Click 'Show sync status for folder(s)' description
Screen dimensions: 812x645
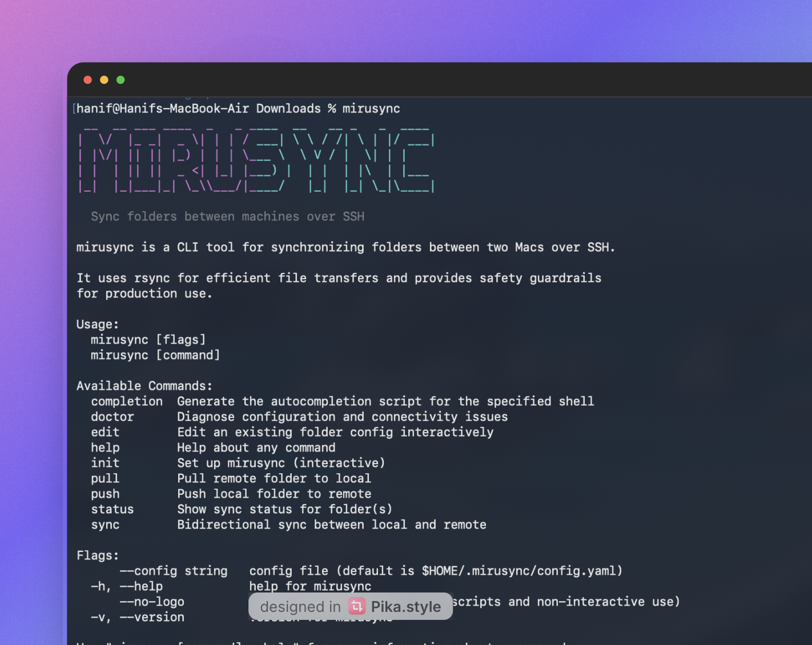click(x=285, y=509)
